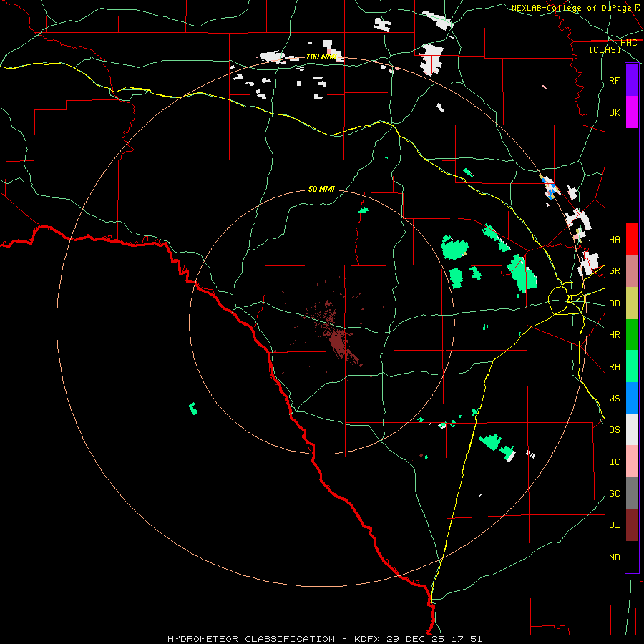Select the IC pink legend swatch
Image resolution: width=644 pixels, height=644 pixels.
632,462
